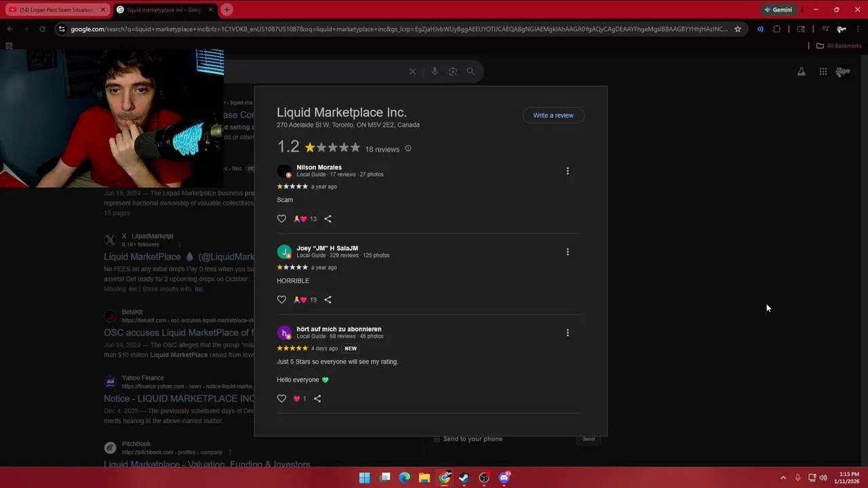The height and width of the screenshot is (488, 868).
Task: Share Joey "JM" H SalaJM's review
Action: (328, 300)
